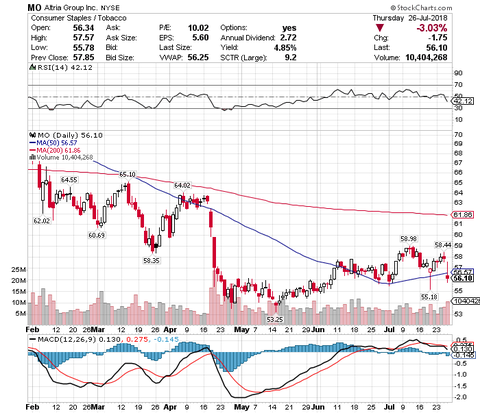Viewport: 480px width, 413px height.
Task: Click the MA(200) 61.86 legend entry
Action: [58, 150]
